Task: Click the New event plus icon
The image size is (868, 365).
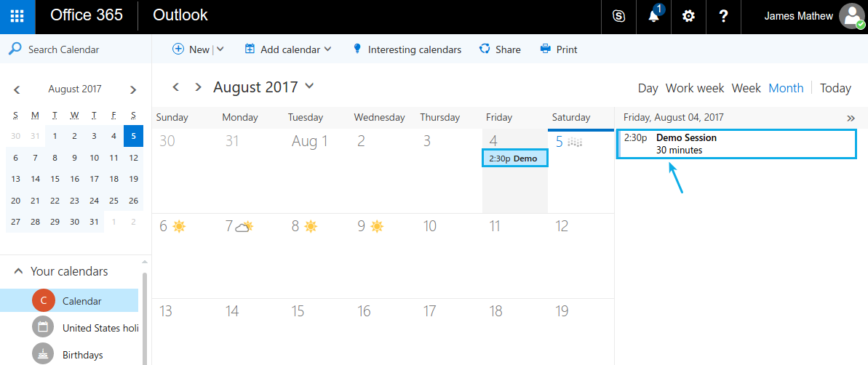Action: (178, 49)
